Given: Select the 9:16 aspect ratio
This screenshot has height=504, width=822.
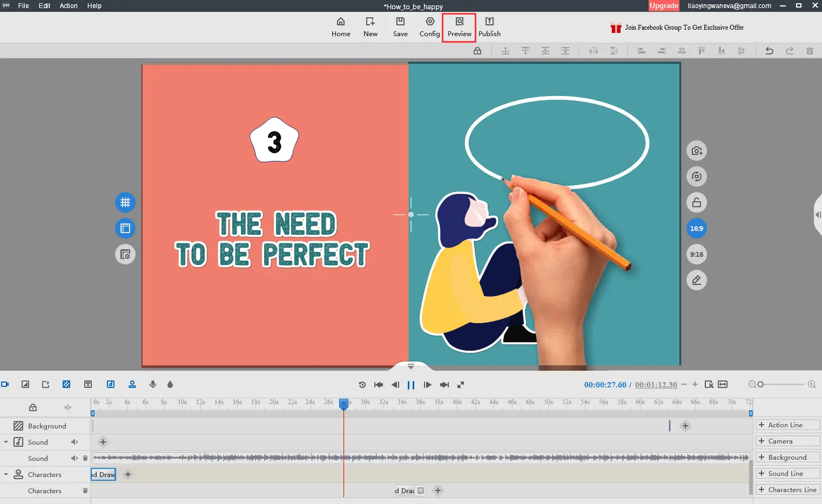Looking at the screenshot, I should click(x=697, y=254).
